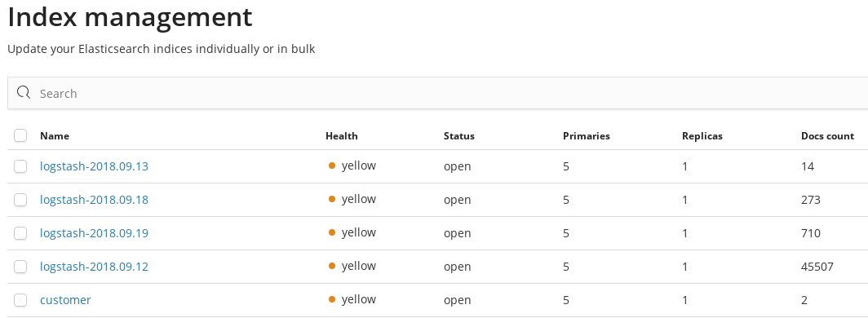Open the logstash-2018.09.19 index link
The height and width of the screenshot is (318, 868).
94,233
